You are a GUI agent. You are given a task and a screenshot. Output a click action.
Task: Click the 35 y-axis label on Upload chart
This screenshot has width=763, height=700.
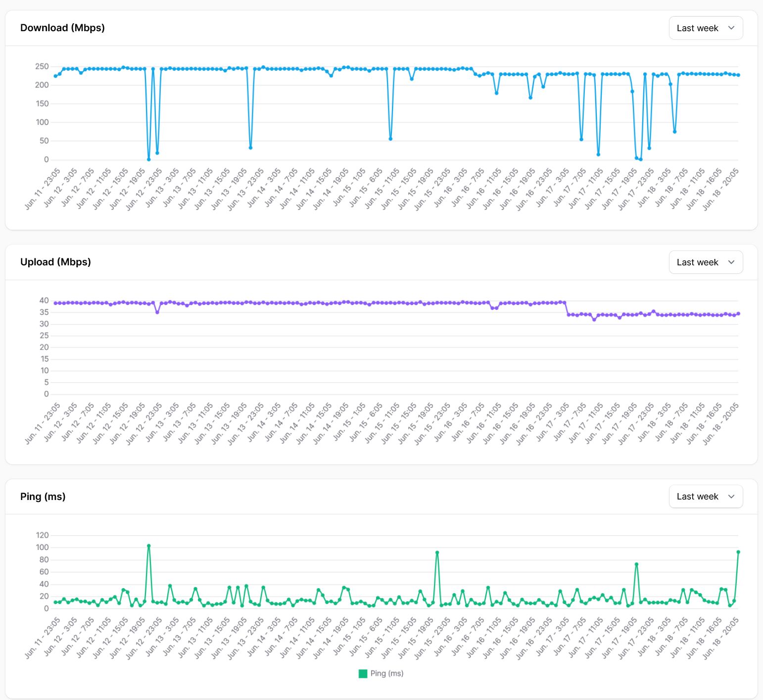click(44, 312)
